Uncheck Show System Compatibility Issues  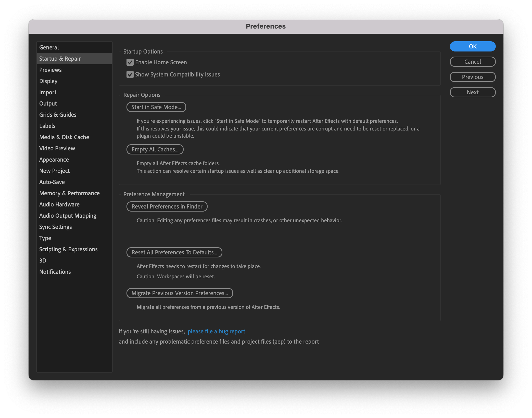pos(130,74)
